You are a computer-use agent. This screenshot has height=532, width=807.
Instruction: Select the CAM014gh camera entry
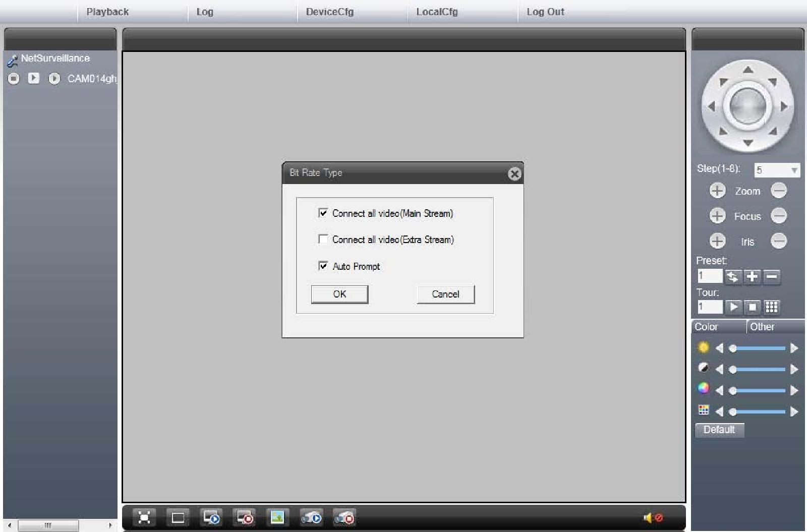click(x=92, y=79)
